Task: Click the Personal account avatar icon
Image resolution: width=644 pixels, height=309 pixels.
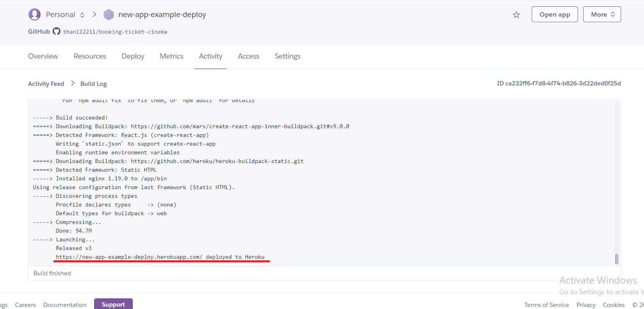Action: pos(34,15)
